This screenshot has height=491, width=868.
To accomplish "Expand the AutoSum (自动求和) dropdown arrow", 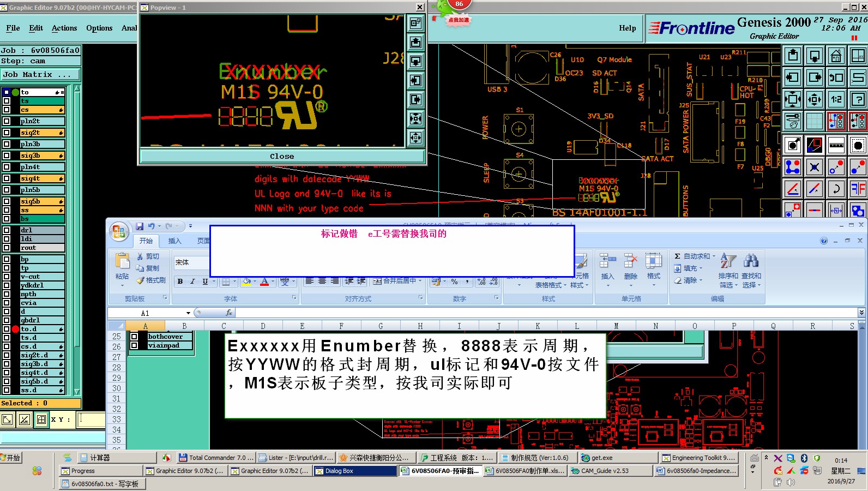I will click(714, 256).
